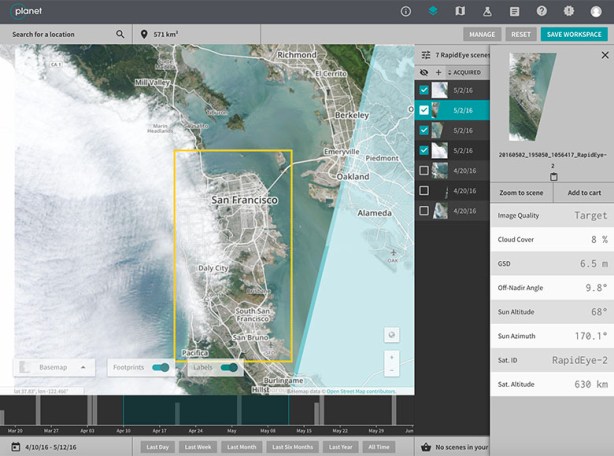Sort scenes by Acquired column

click(464, 73)
